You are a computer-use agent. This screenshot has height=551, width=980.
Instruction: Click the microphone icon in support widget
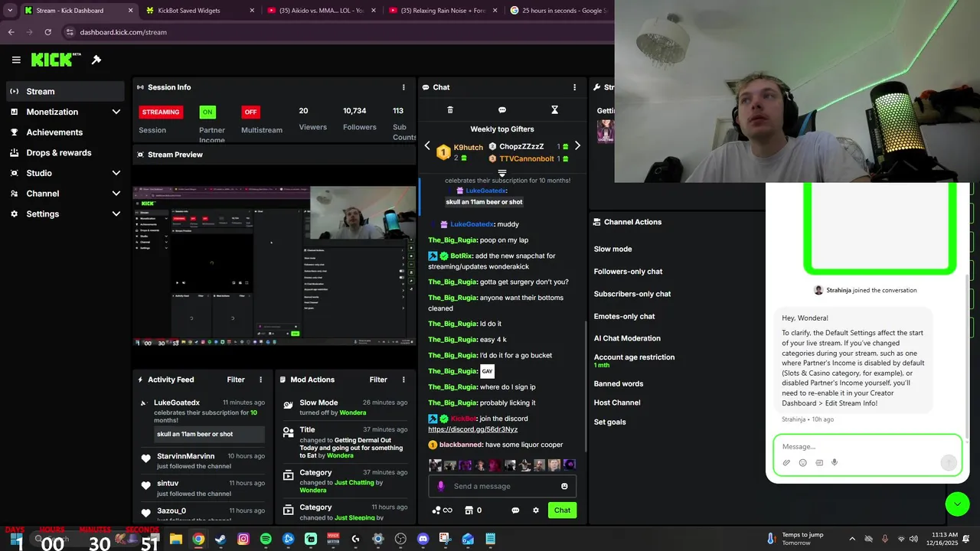point(835,462)
